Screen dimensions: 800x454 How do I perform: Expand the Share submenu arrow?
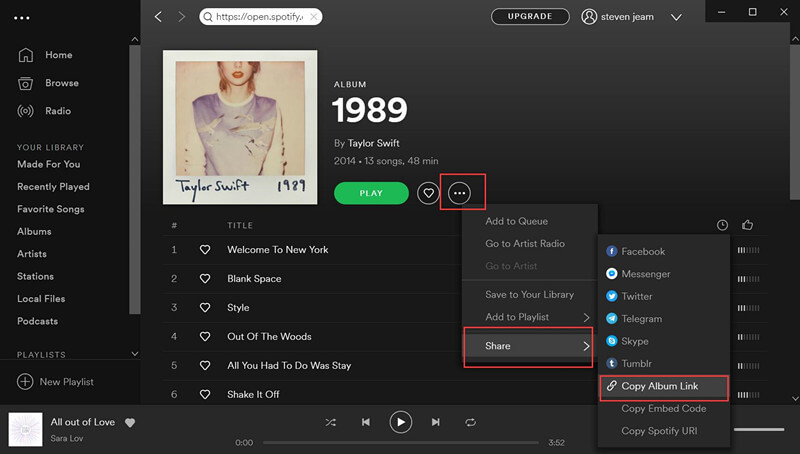pos(586,346)
